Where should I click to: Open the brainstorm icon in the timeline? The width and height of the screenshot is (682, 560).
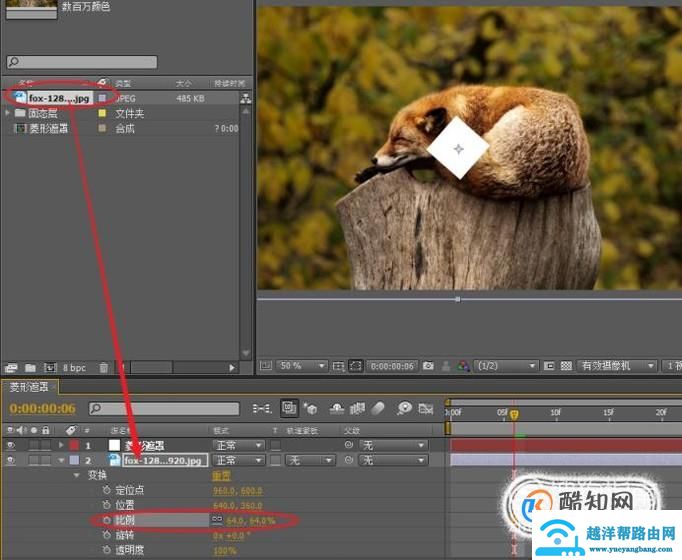coord(404,409)
